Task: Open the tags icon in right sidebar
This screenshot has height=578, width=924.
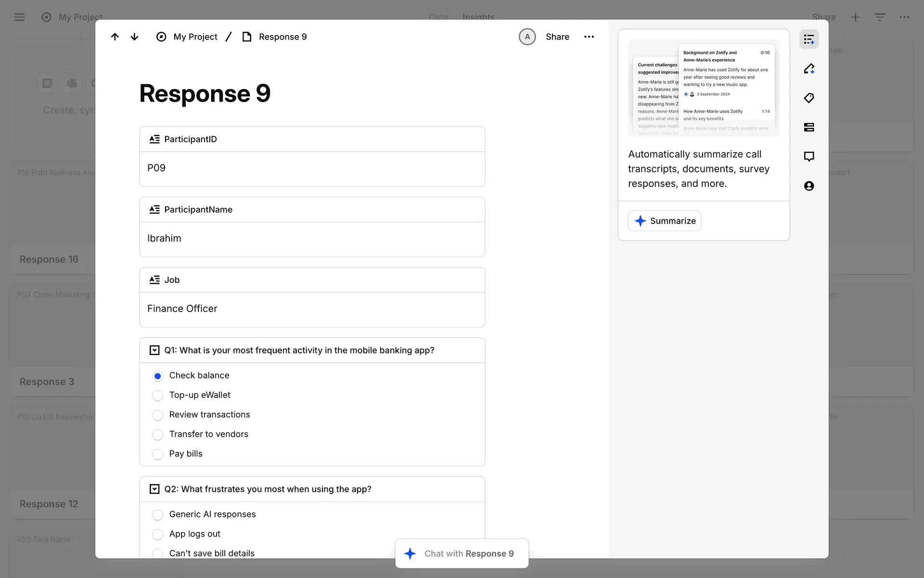Action: pos(809,98)
